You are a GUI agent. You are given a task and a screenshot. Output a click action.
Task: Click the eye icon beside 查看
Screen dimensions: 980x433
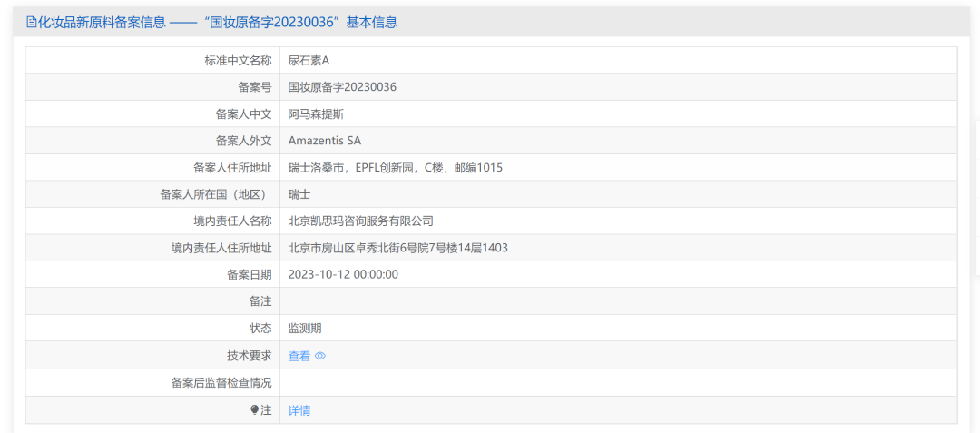[319, 356]
